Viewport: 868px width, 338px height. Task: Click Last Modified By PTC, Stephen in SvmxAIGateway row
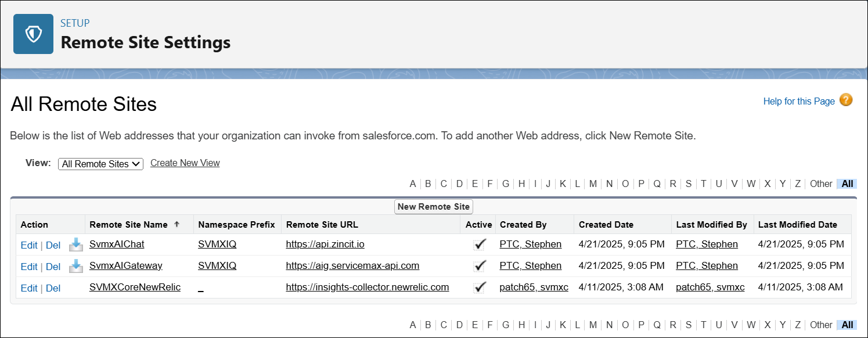707,266
